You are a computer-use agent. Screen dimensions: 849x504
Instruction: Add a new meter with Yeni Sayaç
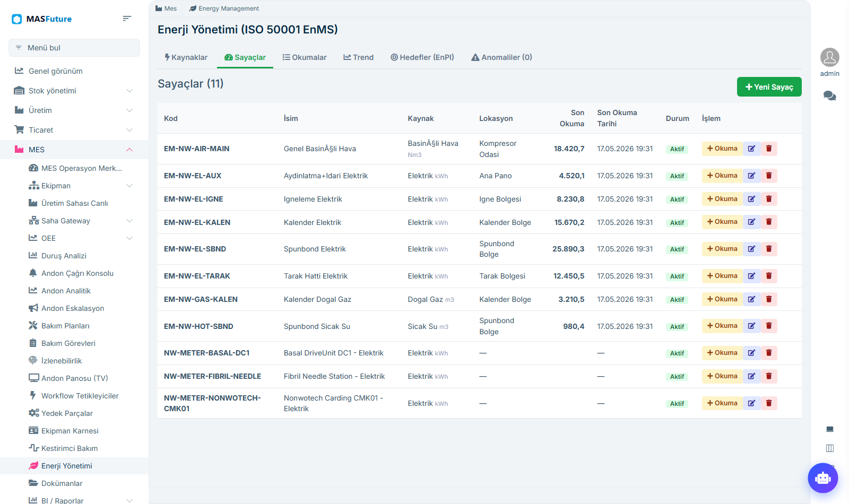pyautogui.click(x=769, y=87)
